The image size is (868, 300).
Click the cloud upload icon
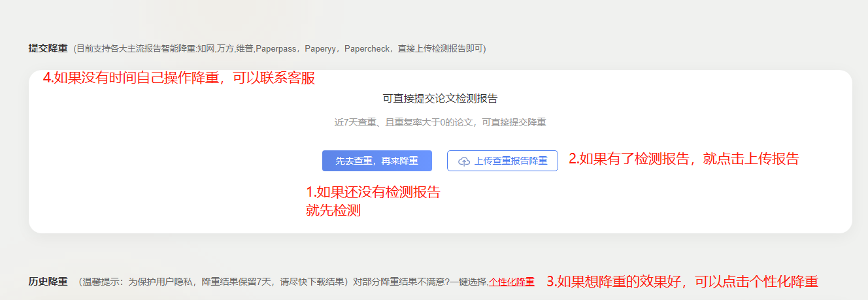464,161
